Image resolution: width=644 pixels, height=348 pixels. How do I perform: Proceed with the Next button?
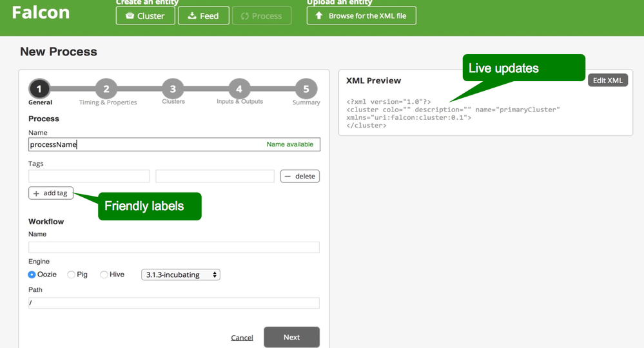click(291, 337)
